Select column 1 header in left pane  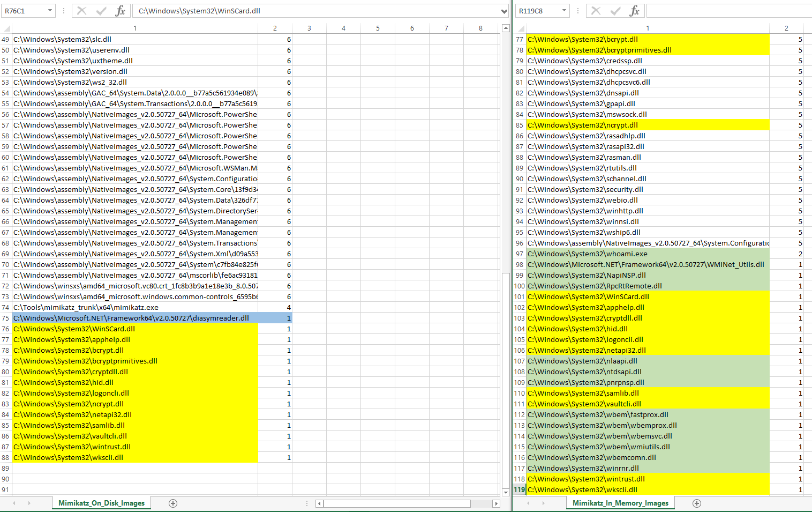[x=135, y=28]
